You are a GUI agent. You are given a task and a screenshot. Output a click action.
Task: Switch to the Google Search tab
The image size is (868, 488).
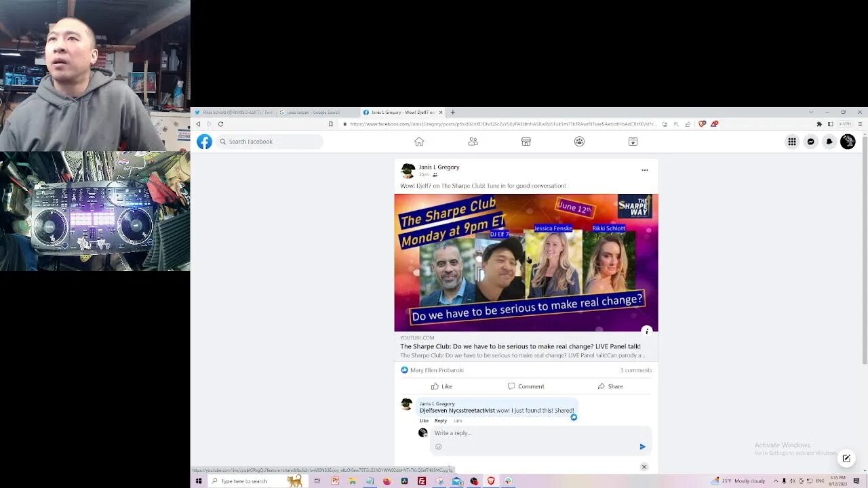(x=317, y=113)
